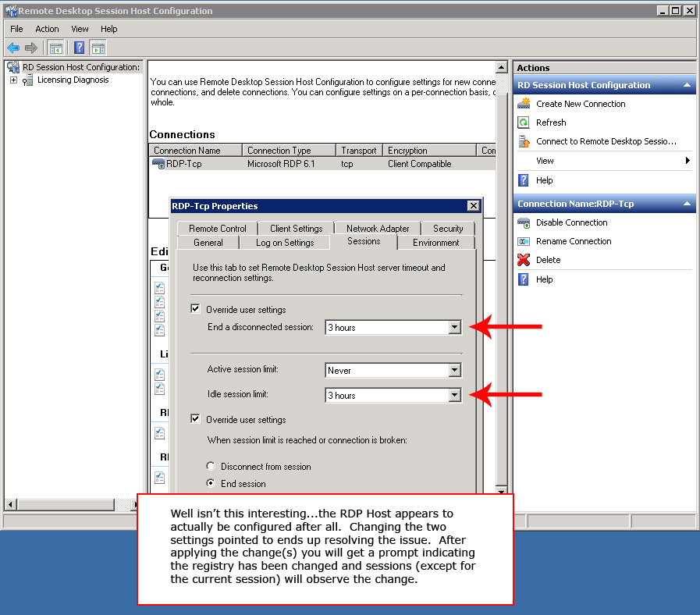Click the Connect to Remote Desktop Session icon
This screenshot has height=615, width=700.
[x=524, y=141]
